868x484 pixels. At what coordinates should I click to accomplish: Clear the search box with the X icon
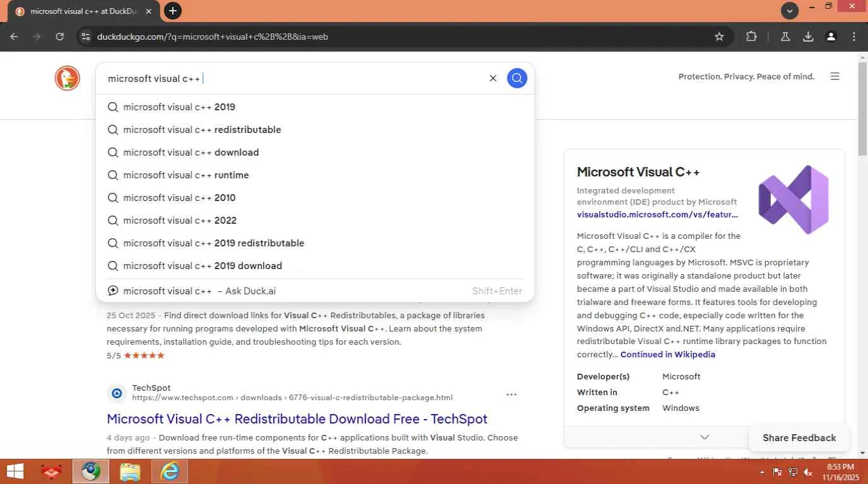tap(493, 78)
